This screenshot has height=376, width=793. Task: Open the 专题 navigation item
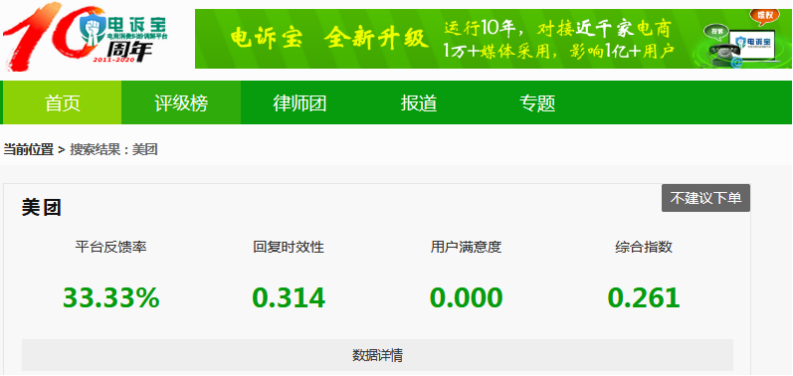tap(537, 103)
